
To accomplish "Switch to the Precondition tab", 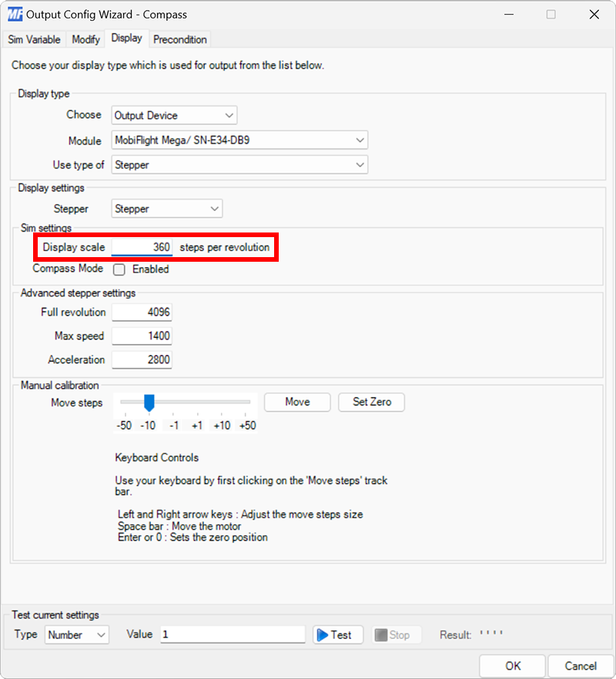I will point(179,39).
